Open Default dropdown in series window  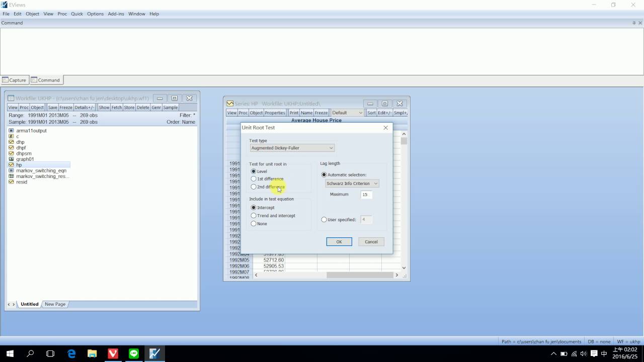click(x=347, y=113)
